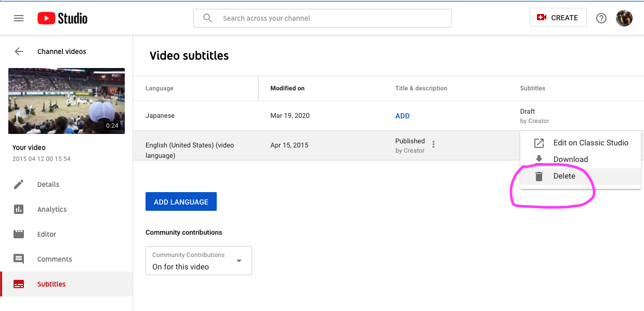
Task: Open the help question mark icon
Action: [601, 18]
